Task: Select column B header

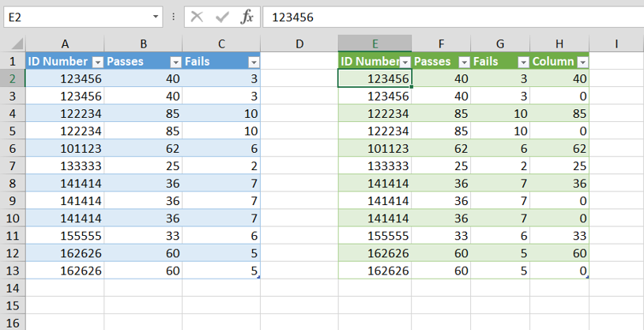Action: [x=143, y=44]
